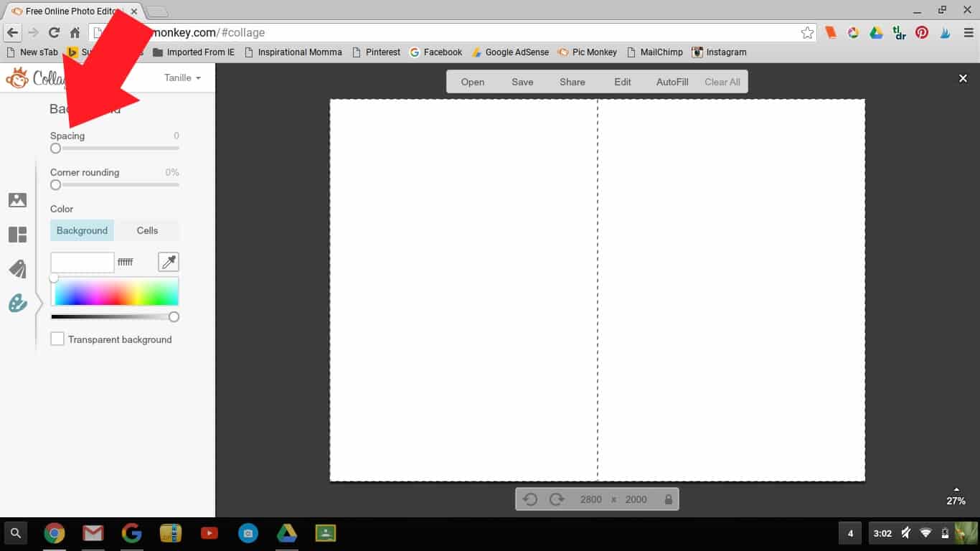Expand the Tanille account dropdown

(x=182, y=77)
